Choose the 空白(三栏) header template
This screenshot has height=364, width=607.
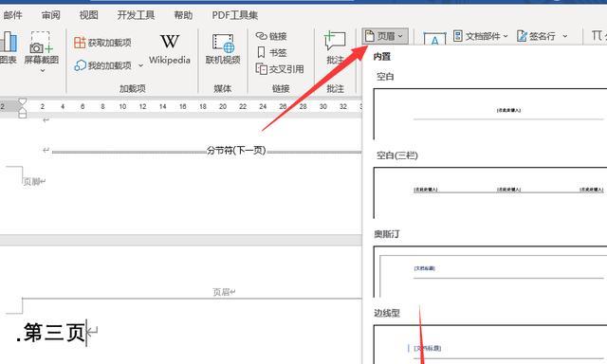click(x=490, y=192)
